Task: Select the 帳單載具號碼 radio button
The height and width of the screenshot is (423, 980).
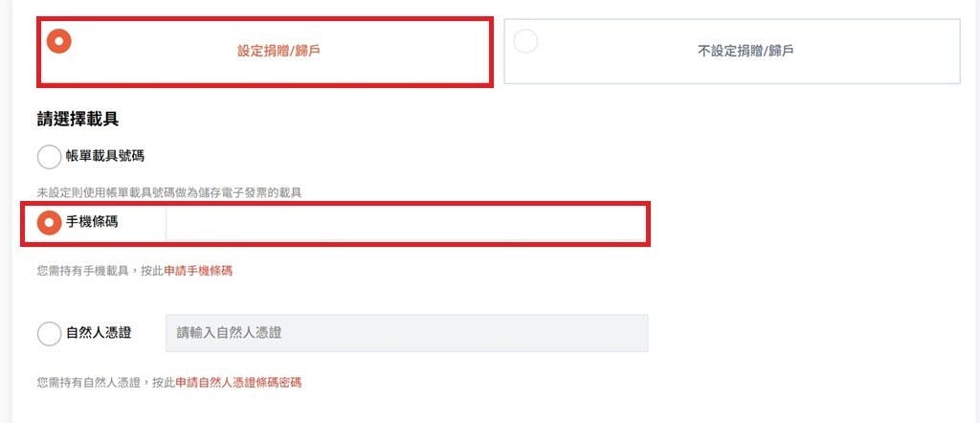Action: pos(48,157)
